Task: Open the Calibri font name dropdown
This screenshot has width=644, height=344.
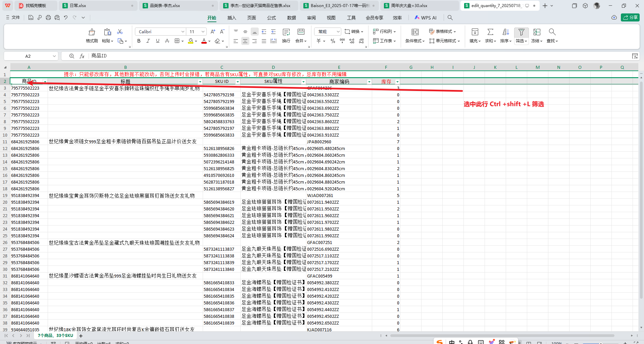Action: click(x=183, y=32)
